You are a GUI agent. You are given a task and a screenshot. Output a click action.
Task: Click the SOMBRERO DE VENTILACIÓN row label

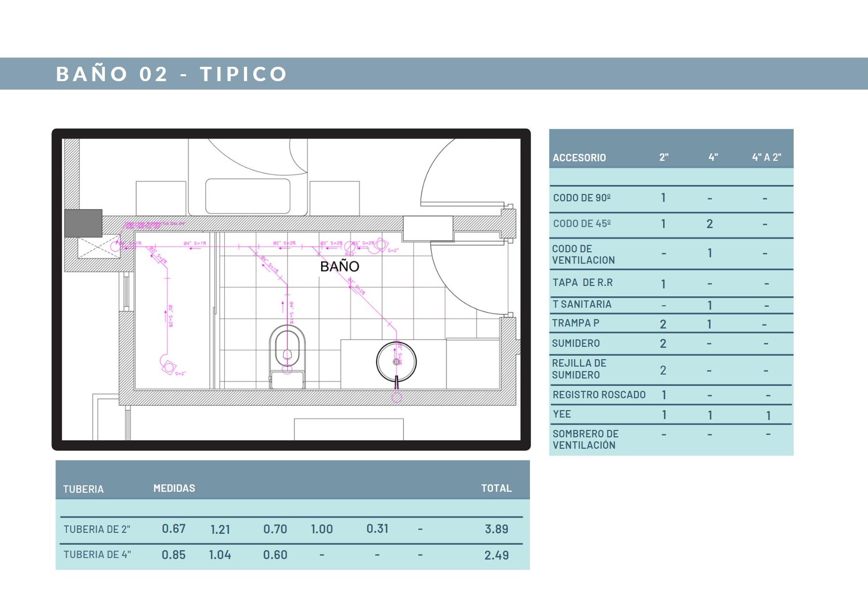(585, 439)
